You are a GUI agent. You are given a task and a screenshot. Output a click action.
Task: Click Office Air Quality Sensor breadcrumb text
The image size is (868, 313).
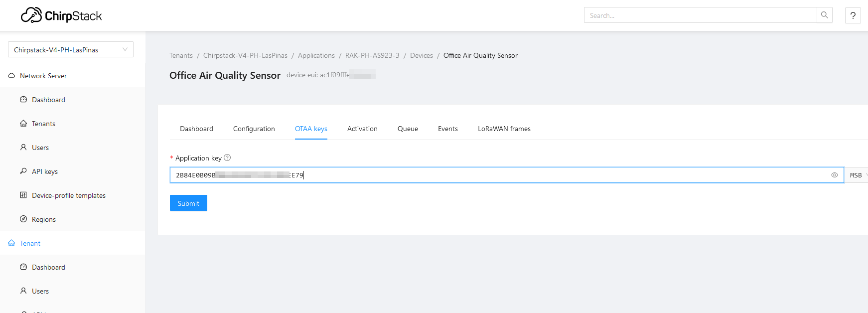480,55
